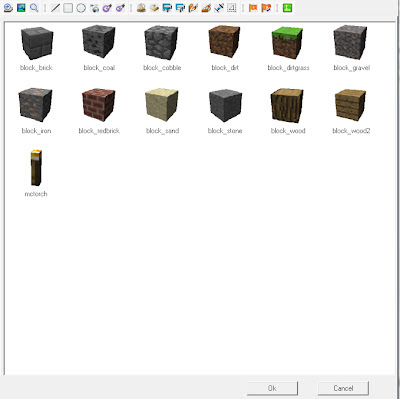Click the 'block_stone' label
This screenshot has width=400, height=399.
coord(225,131)
